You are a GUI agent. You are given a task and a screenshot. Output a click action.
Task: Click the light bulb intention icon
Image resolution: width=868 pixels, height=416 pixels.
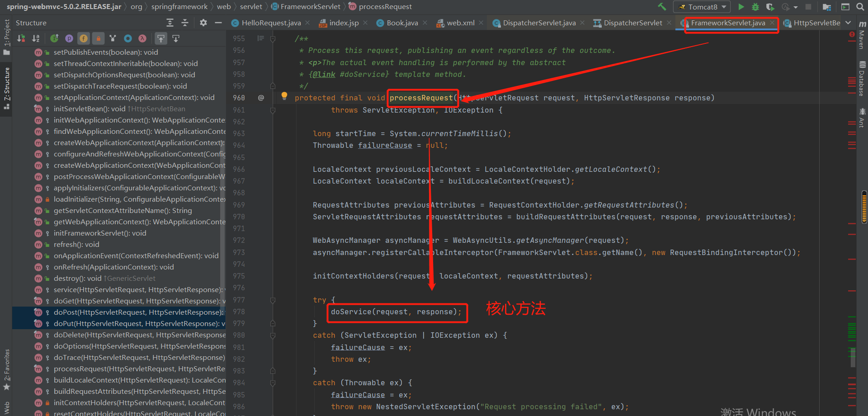pyautogui.click(x=284, y=96)
